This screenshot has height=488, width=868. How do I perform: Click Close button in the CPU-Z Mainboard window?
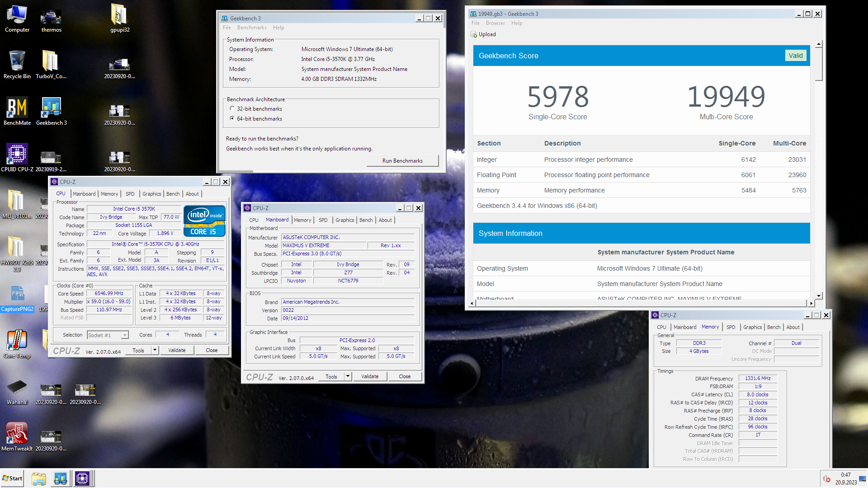click(405, 376)
